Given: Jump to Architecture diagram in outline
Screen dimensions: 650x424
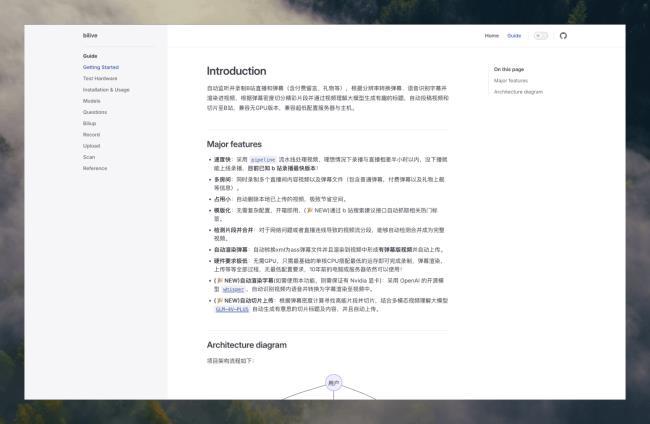Looking at the screenshot, I should pyautogui.click(x=518, y=92).
